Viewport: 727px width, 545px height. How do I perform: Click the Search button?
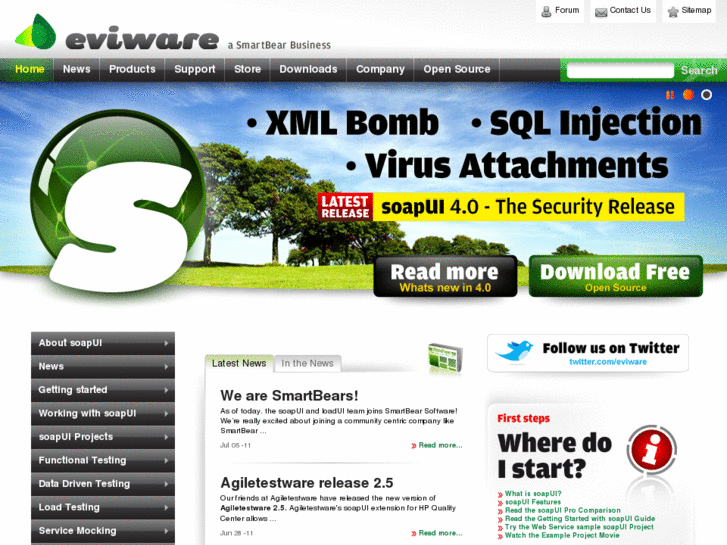click(x=699, y=71)
